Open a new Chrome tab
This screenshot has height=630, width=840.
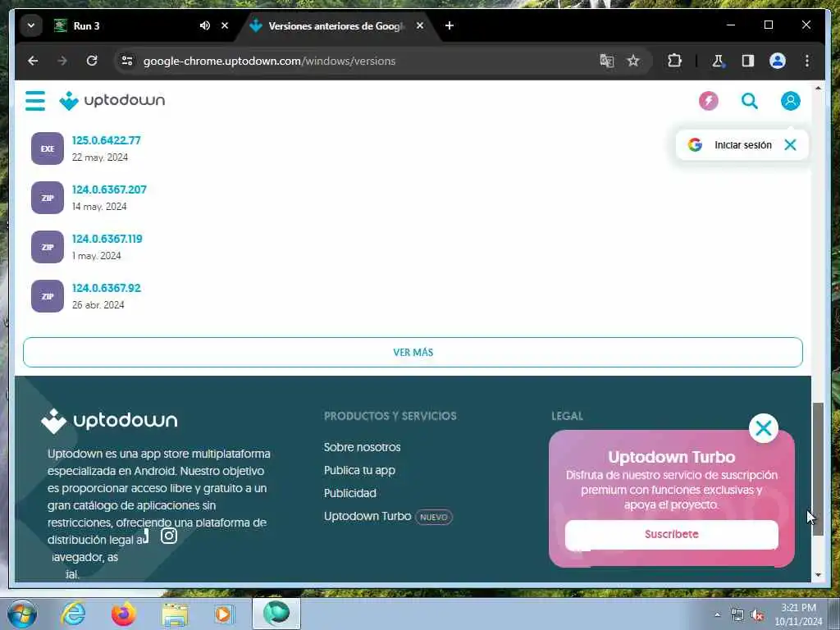click(x=450, y=25)
